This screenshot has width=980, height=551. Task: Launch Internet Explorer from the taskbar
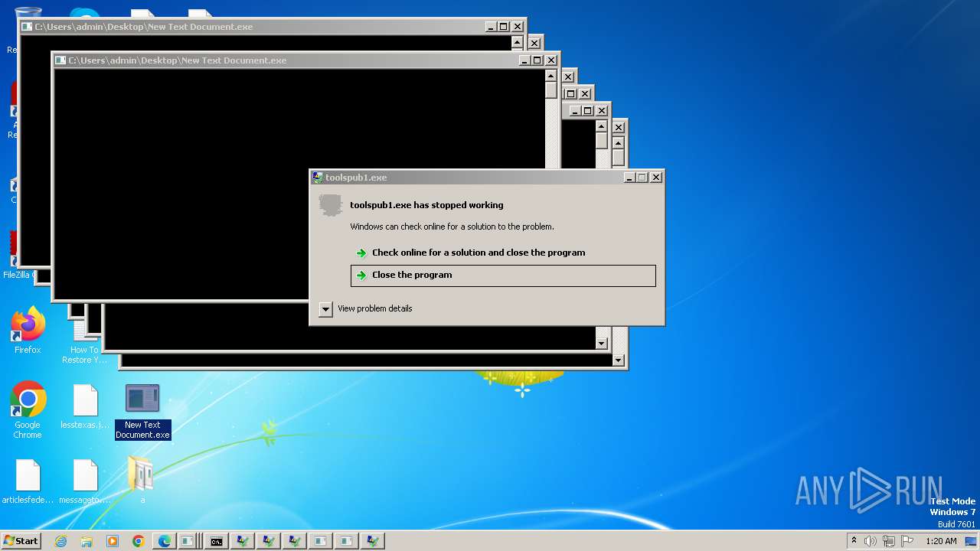(60, 541)
